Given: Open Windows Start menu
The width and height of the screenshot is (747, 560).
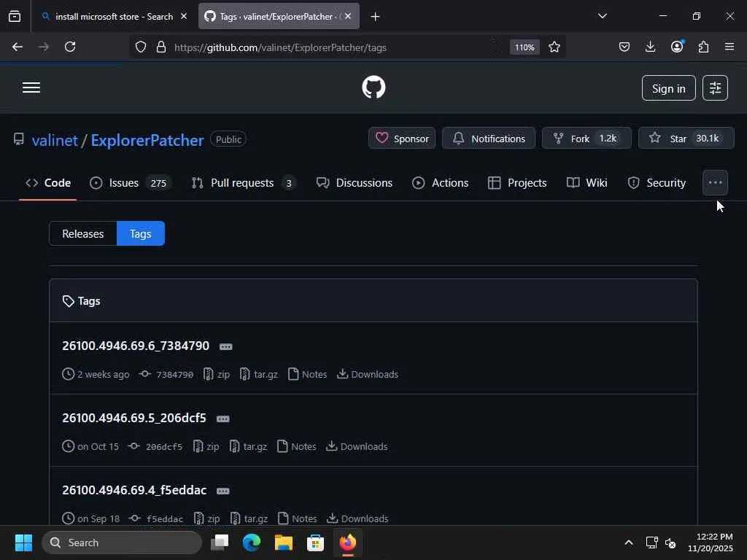Looking at the screenshot, I should (x=23, y=542).
